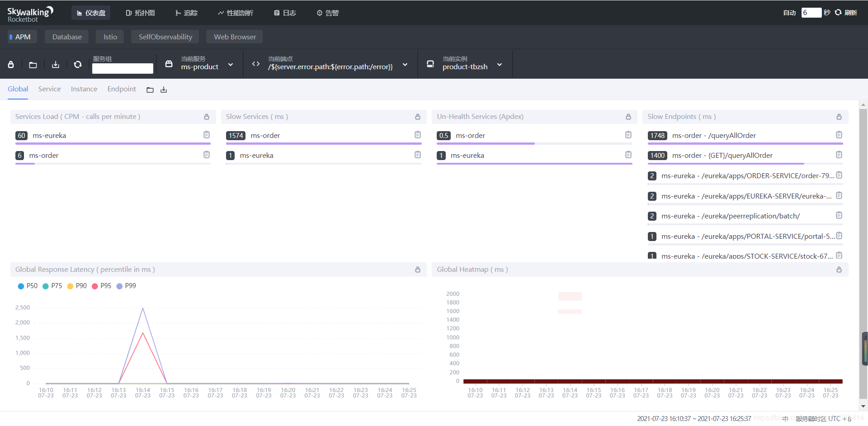Switch to the Instance tab
Screen dimensions: 868x426
pyautogui.click(x=84, y=89)
